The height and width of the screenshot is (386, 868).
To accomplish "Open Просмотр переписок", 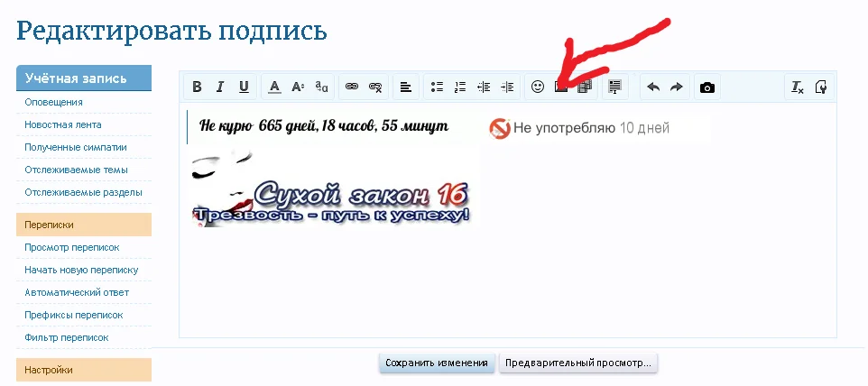I will 72,248.
